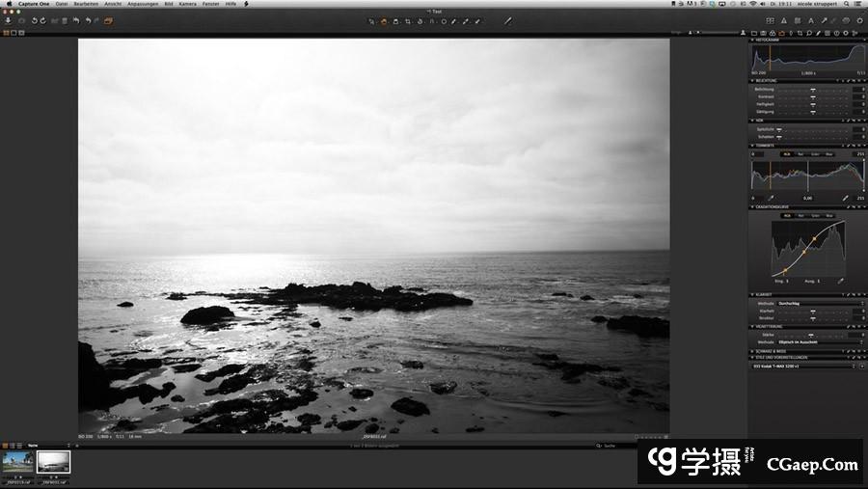
Task: Collapse the Belichtung panel
Action: click(752, 80)
